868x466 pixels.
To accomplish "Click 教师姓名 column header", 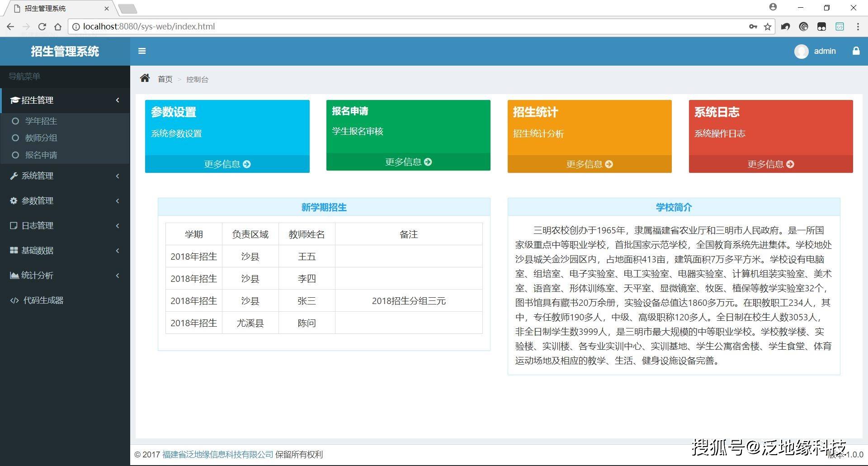I will coord(307,234).
